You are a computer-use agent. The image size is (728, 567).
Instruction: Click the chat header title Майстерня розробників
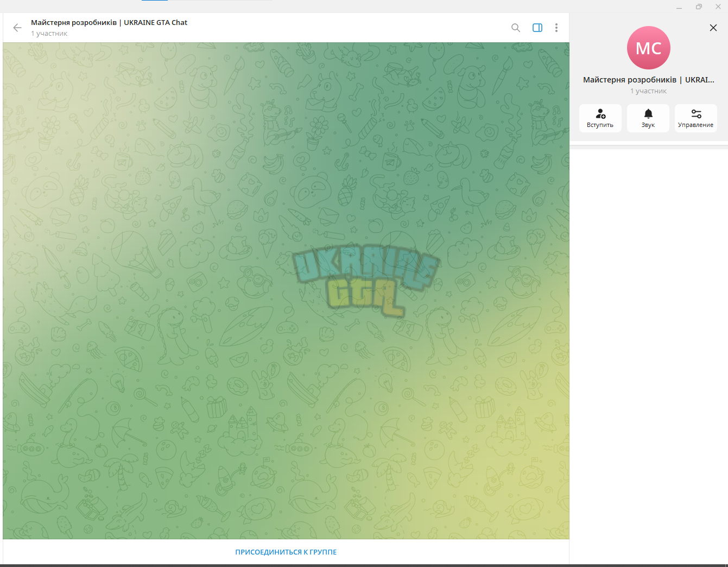[109, 23]
